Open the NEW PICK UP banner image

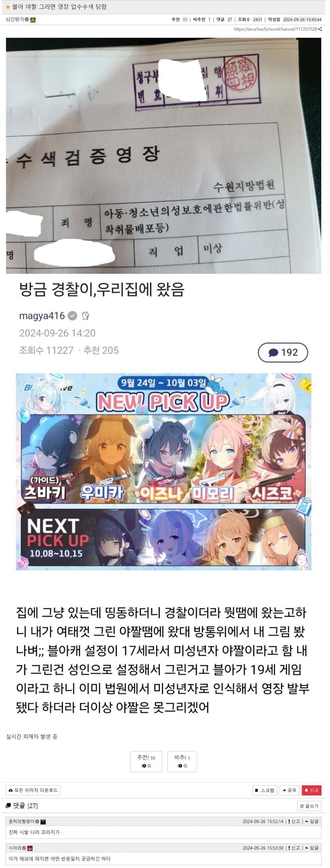tap(163, 472)
